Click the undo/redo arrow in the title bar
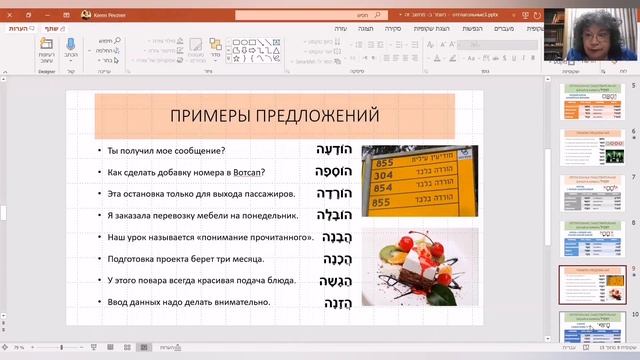640x360 pixels. click(537, 15)
